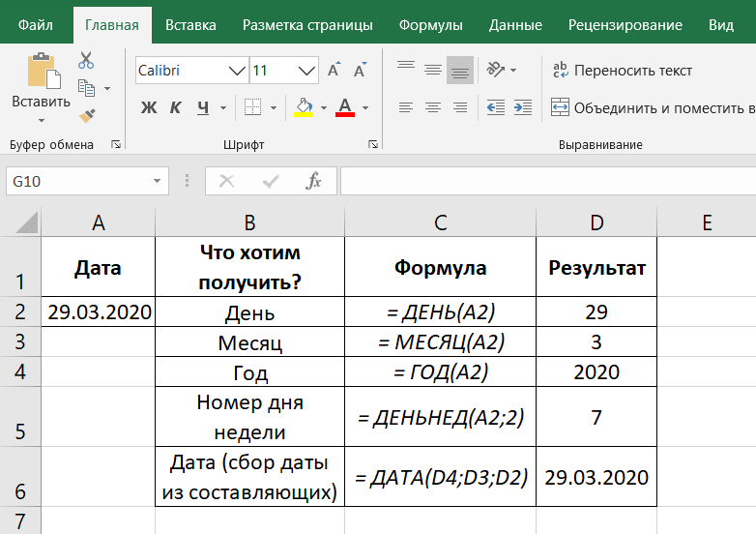
Task: Apply yellow fill color with the bucket icon
Action: coord(304,107)
